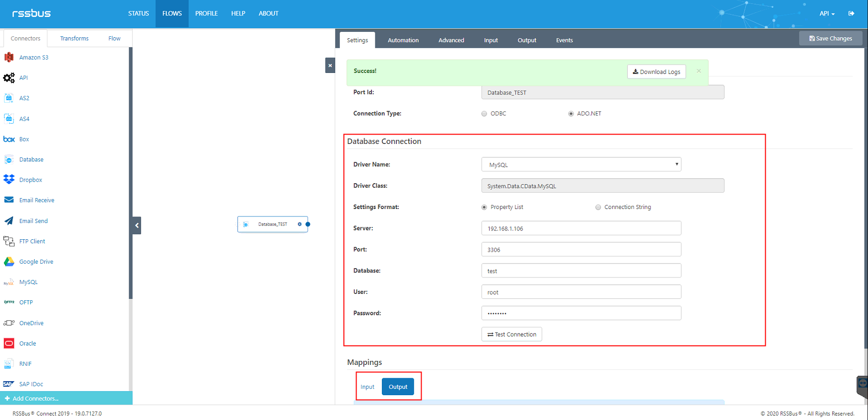Switch to the Output tab in top bar
The image size is (868, 420).
(x=527, y=40)
